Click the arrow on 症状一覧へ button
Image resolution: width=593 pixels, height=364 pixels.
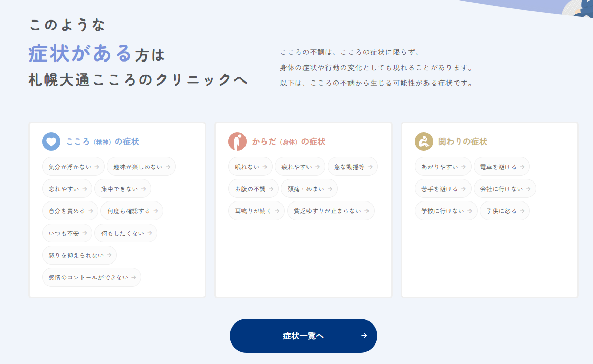[364, 336]
